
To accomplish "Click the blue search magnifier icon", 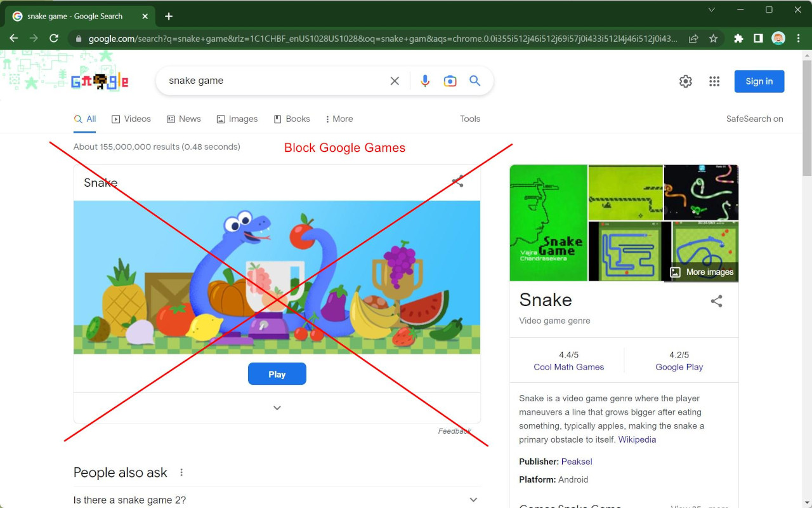I will [475, 81].
